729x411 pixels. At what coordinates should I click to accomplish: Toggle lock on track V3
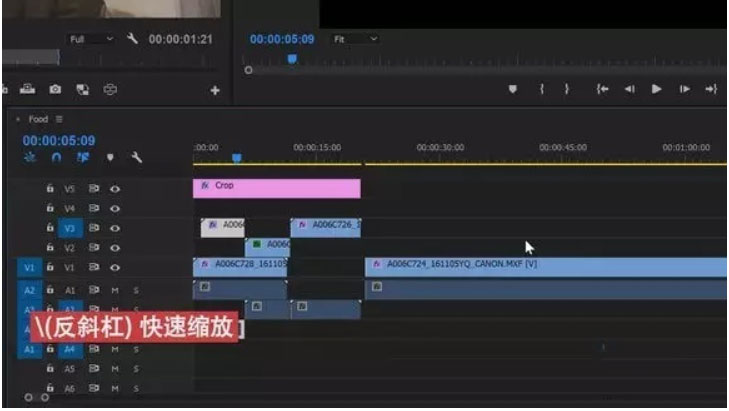[x=49, y=228]
